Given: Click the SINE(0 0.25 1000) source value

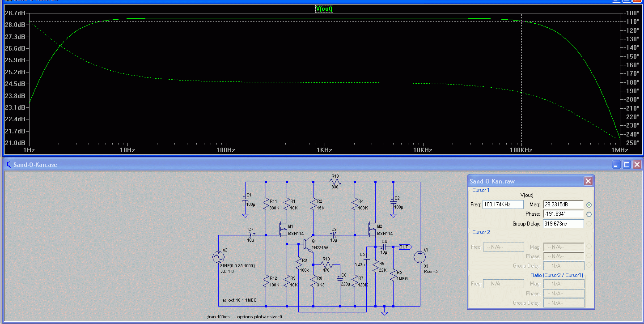Looking at the screenshot, I should (237, 265).
